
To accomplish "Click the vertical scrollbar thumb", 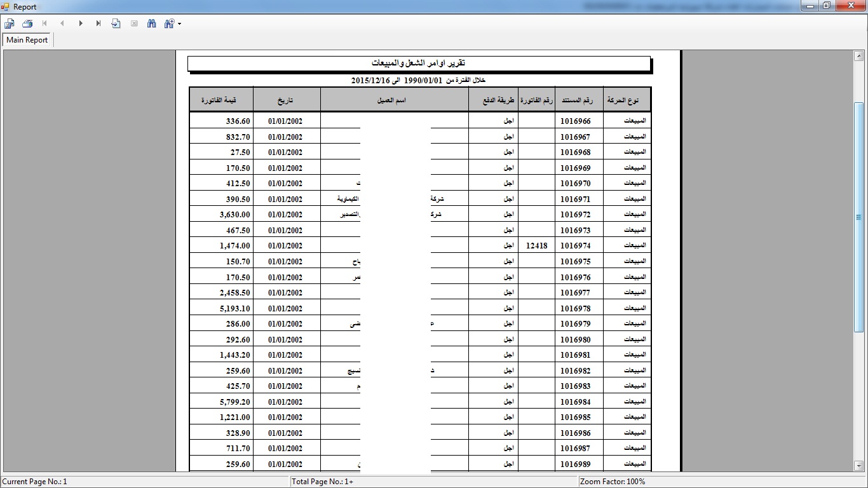I will tap(859, 217).
